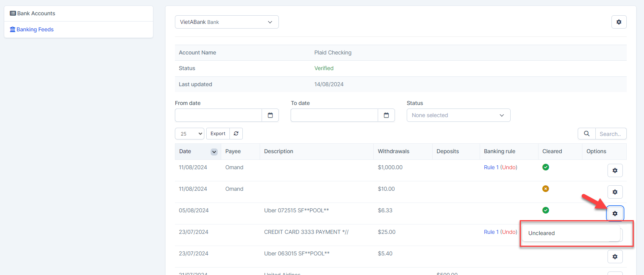Expand the VietABank bank account dropdown
This screenshot has width=644, height=275.
coord(227,22)
